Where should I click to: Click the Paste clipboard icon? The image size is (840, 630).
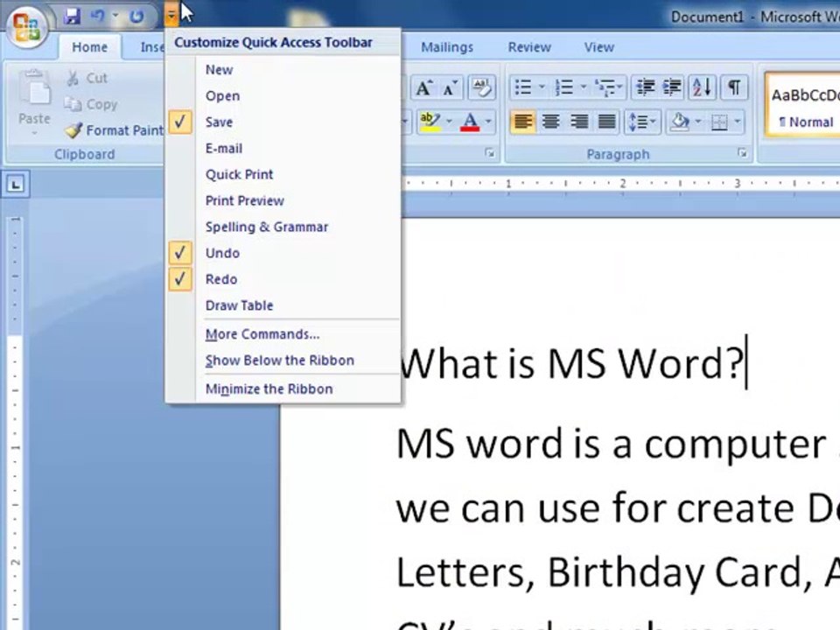tap(34, 87)
